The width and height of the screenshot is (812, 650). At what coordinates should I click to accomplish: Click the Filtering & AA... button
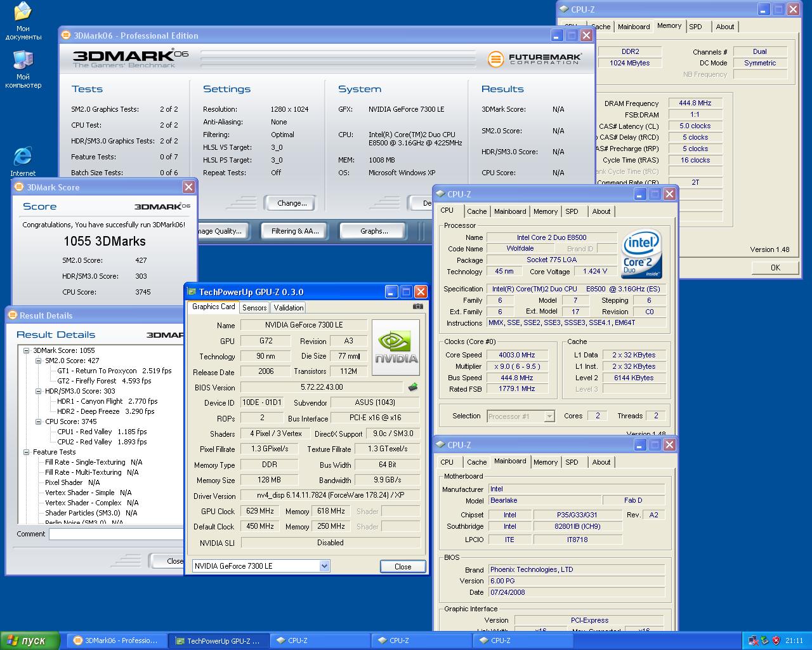coord(295,231)
